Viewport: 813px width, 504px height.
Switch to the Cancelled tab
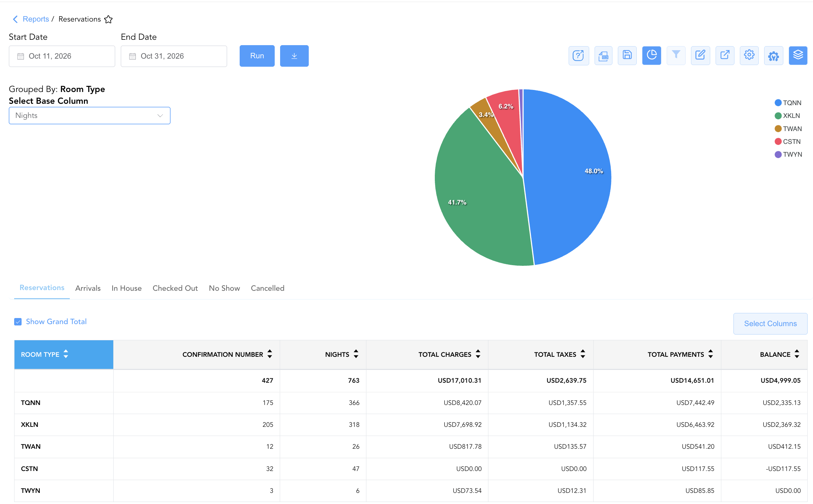tap(268, 288)
